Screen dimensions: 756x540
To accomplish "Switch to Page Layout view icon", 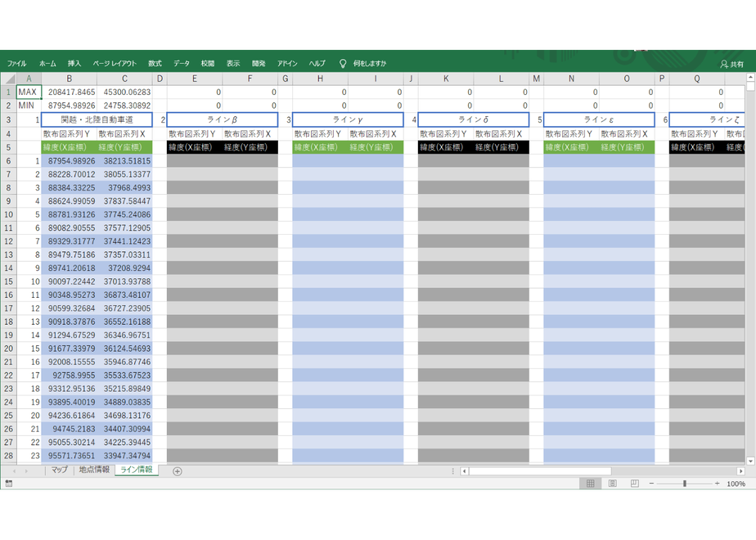I will pyautogui.click(x=612, y=484).
